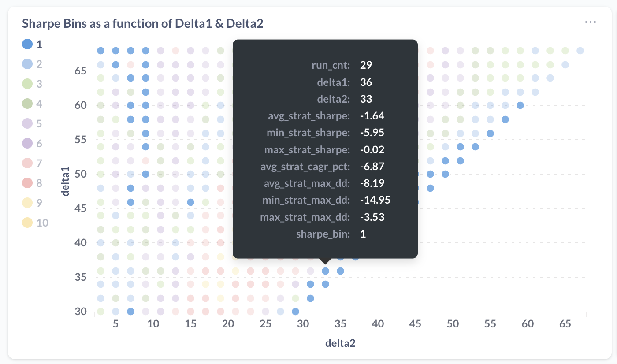Click the blue data point at delta2 33, delta1 36
The width and height of the screenshot is (617, 364).
[x=325, y=271]
